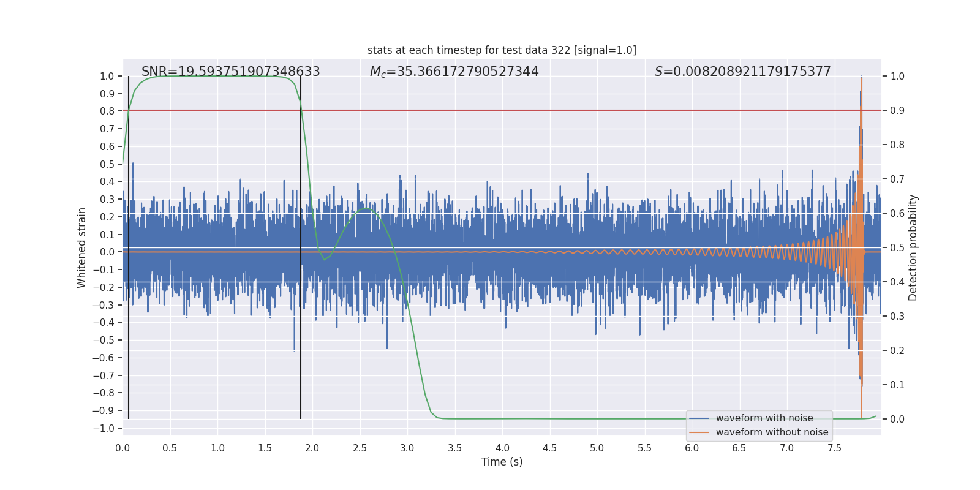
Task: Click the blue line swatch in the legend
Action: pyautogui.click(x=699, y=418)
